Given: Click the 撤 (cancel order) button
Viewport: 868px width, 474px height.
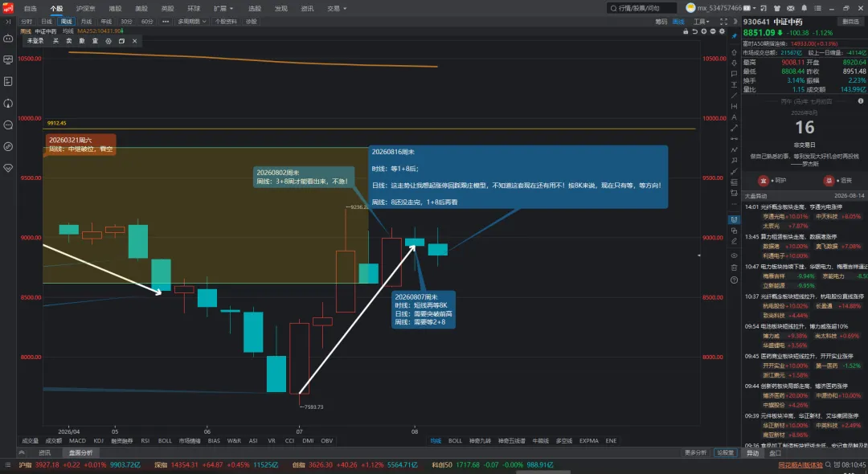Looking at the screenshot, I should point(82,41).
